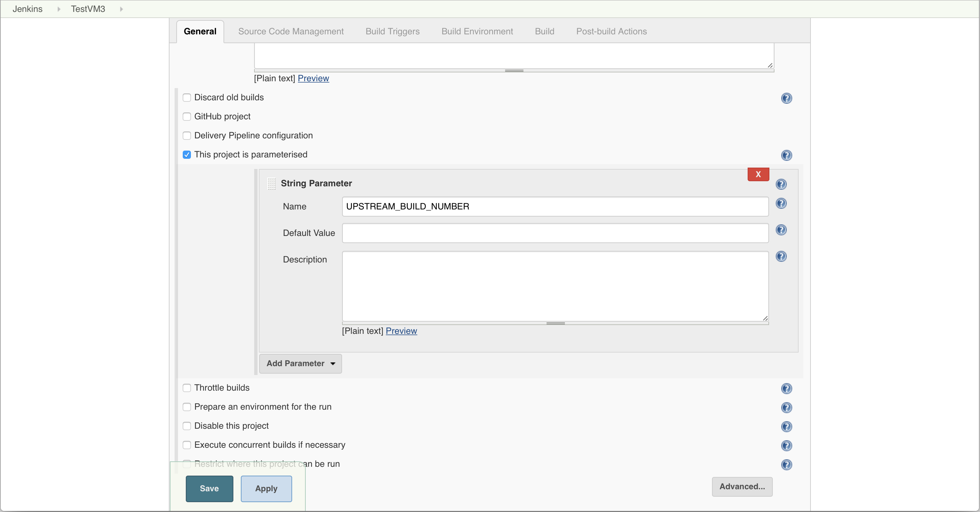The height and width of the screenshot is (512, 980).
Task: Click the Preview link for description
Action: click(x=402, y=331)
